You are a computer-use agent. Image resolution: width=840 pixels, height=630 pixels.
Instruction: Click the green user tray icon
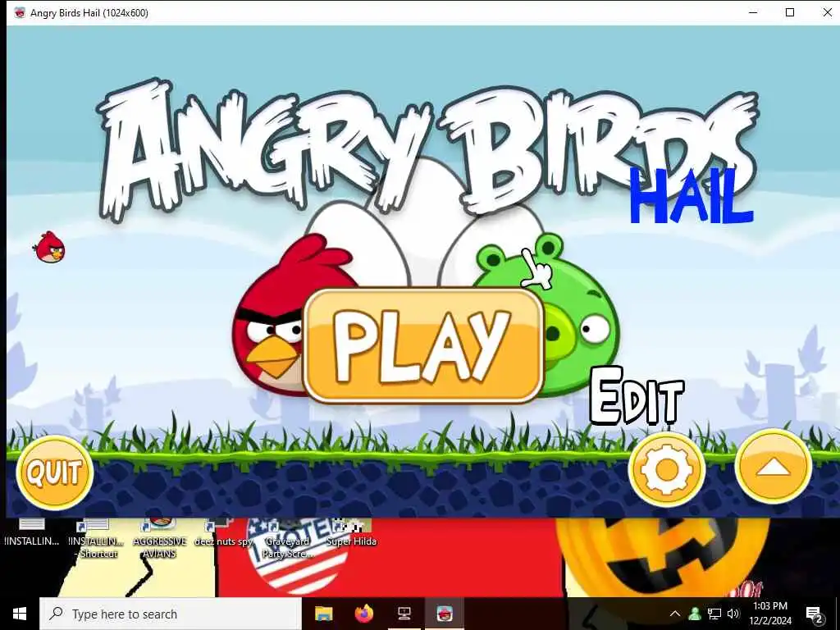[x=695, y=614]
